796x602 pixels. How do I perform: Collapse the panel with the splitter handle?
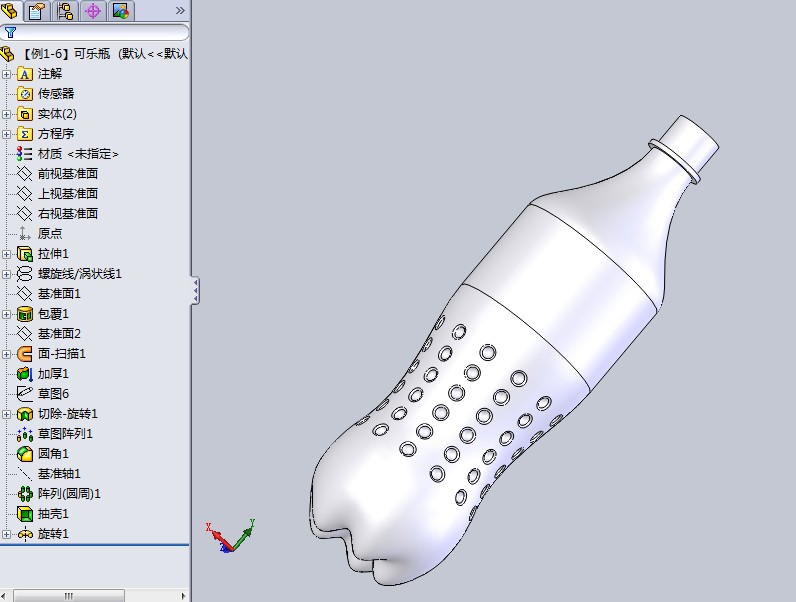tap(195, 290)
